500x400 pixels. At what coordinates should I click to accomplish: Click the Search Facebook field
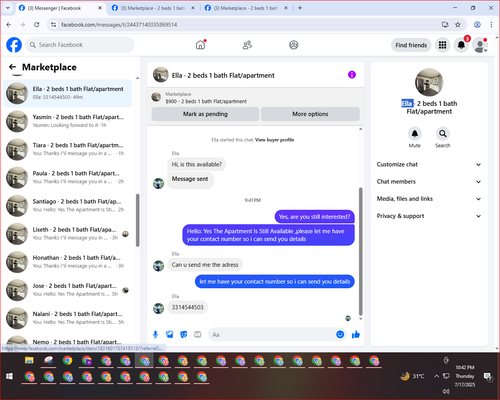pyautogui.click(x=80, y=45)
